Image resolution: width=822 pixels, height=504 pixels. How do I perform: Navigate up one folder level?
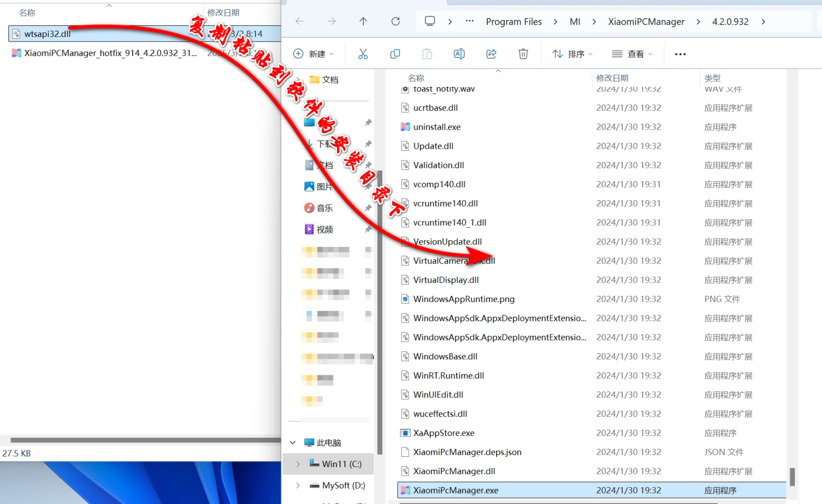tap(363, 21)
